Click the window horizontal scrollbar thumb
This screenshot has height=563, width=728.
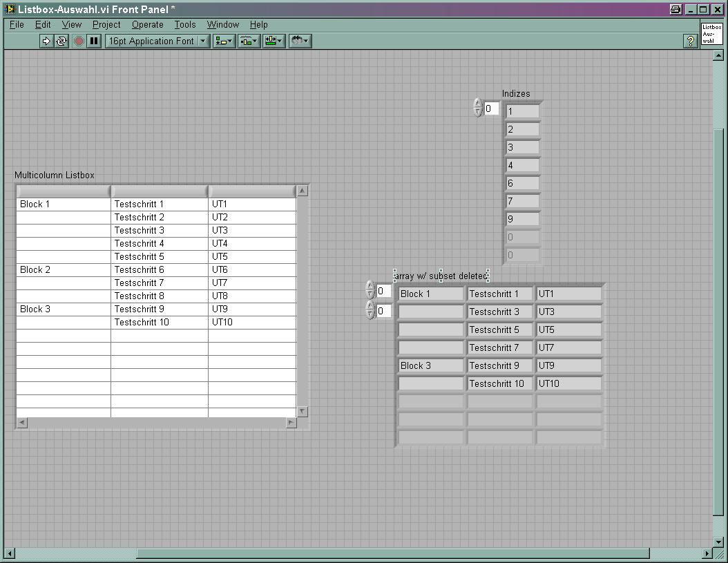coord(393,553)
